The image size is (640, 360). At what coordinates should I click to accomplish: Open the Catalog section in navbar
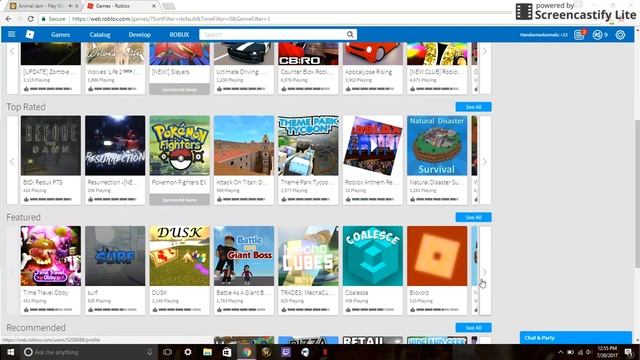100,35
